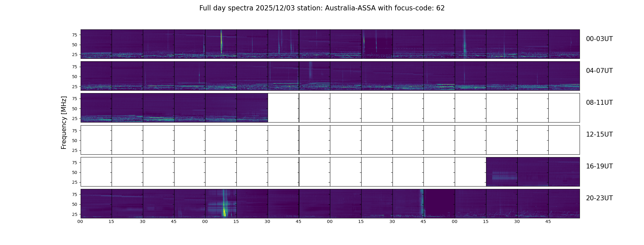Click the plot title with station Australia-ASSA
Screen dimensions: 644x245
tap(322, 8)
